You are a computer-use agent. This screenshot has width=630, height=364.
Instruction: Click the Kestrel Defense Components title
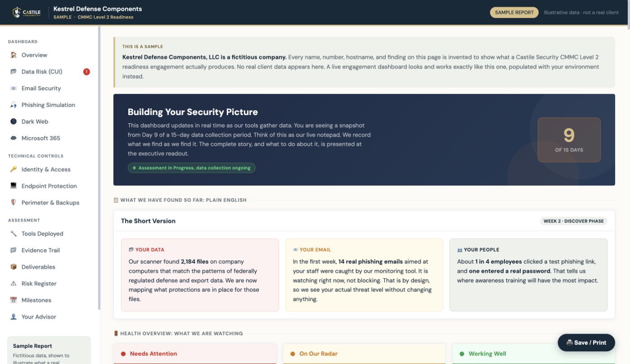pos(98,9)
